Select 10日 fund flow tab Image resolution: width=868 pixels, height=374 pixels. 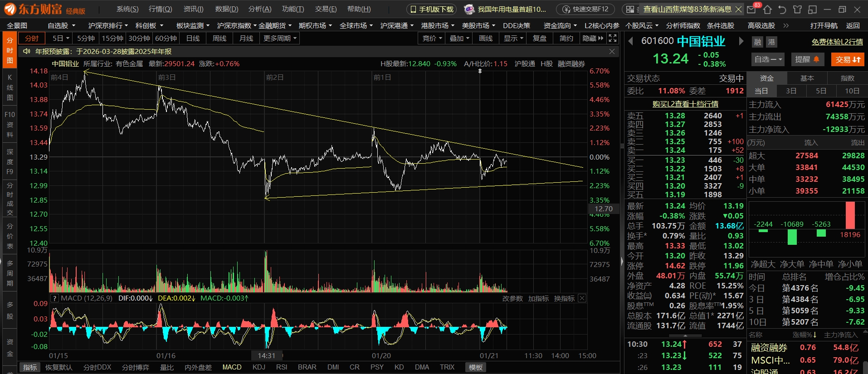852,91
